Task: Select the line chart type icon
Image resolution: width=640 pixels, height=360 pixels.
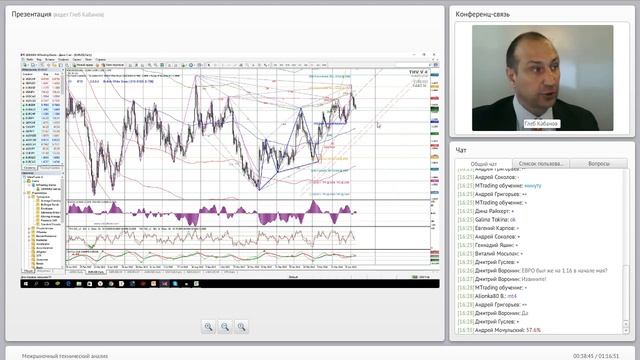Action: pyautogui.click(x=142, y=65)
